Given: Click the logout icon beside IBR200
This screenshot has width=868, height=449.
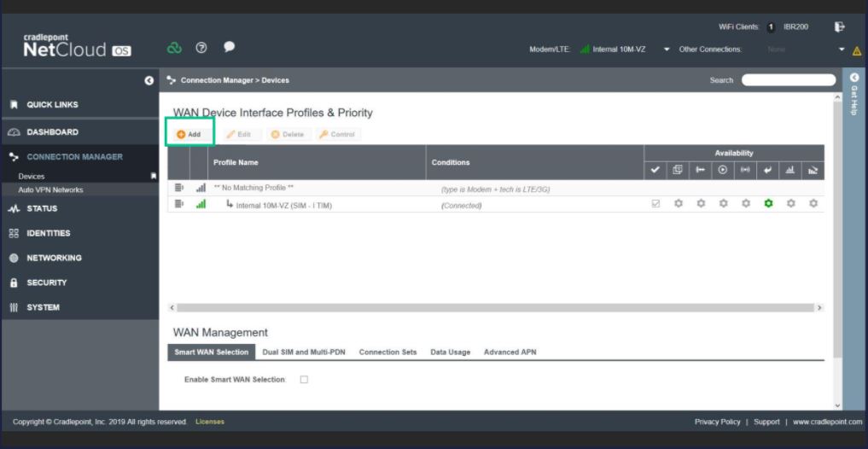Looking at the screenshot, I should click(x=840, y=26).
